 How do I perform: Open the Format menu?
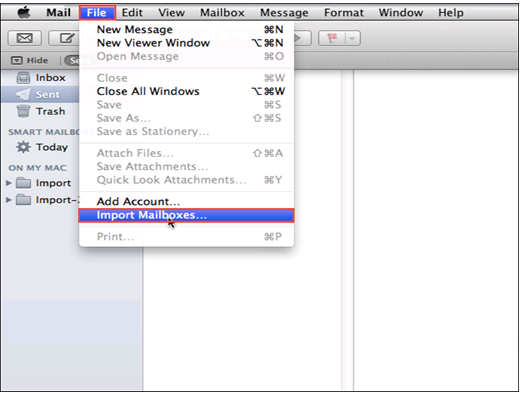pos(344,13)
